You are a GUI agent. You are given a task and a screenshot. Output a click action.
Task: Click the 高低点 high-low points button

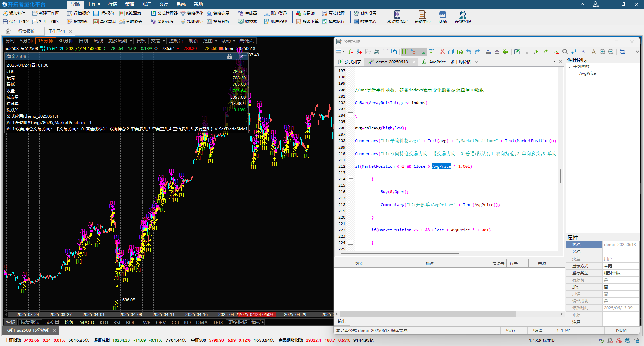pos(246,41)
